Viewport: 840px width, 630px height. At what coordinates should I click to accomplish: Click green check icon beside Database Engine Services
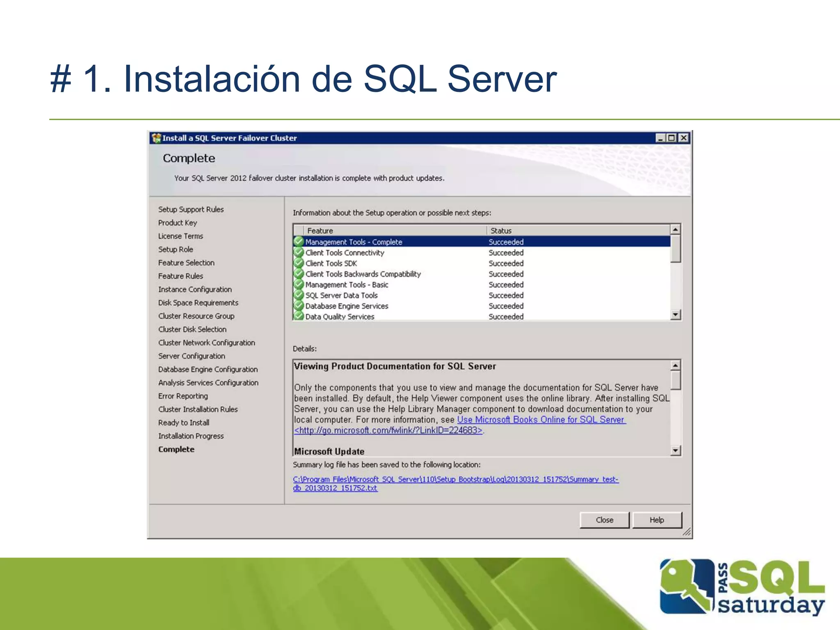pyautogui.click(x=299, y=305)
